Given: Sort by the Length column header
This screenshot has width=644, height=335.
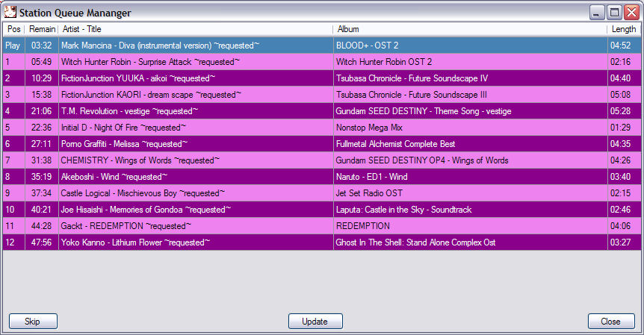Looking at the screenshot, I should tap(624, 29).
